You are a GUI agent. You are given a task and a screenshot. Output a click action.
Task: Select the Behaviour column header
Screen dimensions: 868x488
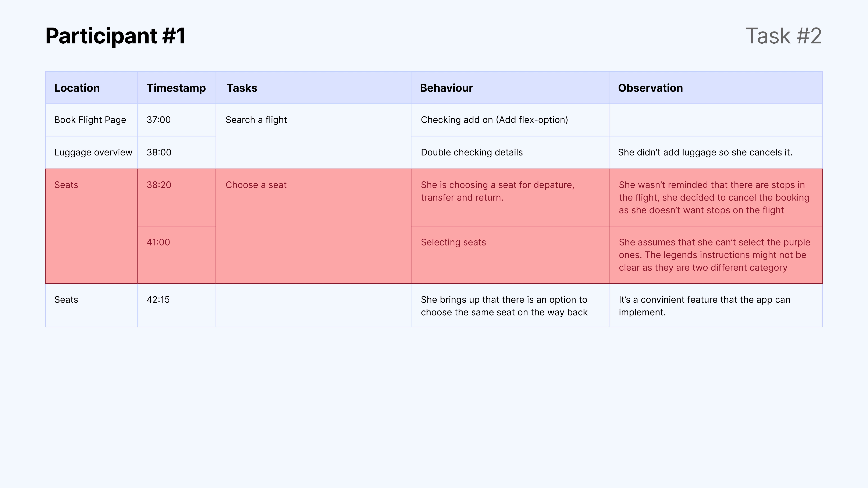pyautogui.click(x=446, y=88)
